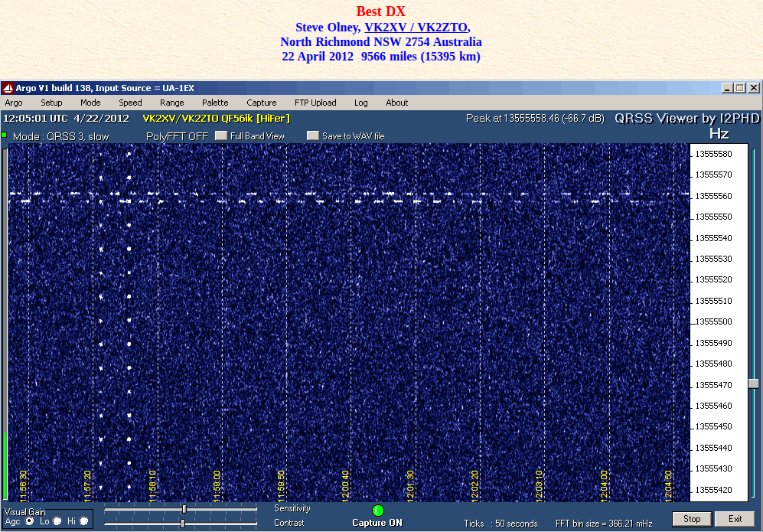The height and width of the screenshot is (532, 763).
Task: Click the Argo sailboat title bar icon
Action: coord(8,88)
